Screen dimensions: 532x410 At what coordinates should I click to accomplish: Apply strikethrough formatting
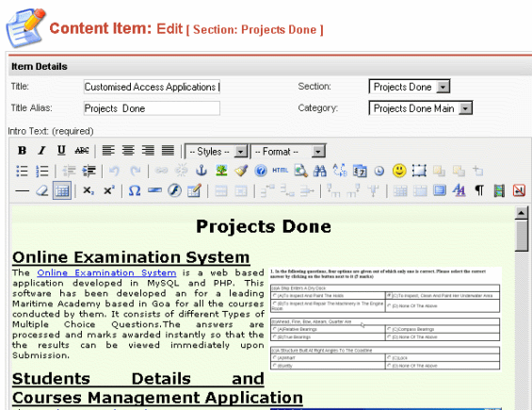(81, 151)
